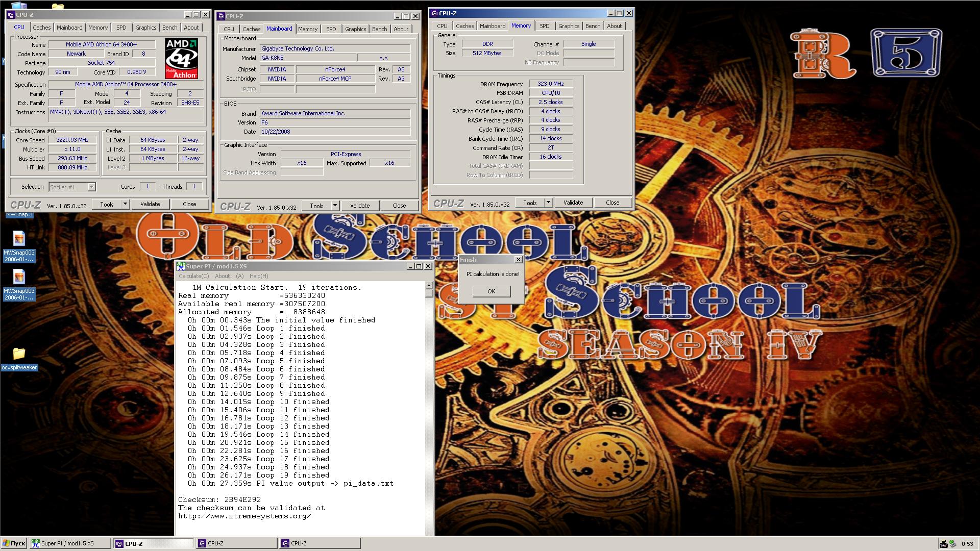Viewport: 980px width, 551px height.
Task: Click the CAS# Latency value field
Action: [551, 102]
